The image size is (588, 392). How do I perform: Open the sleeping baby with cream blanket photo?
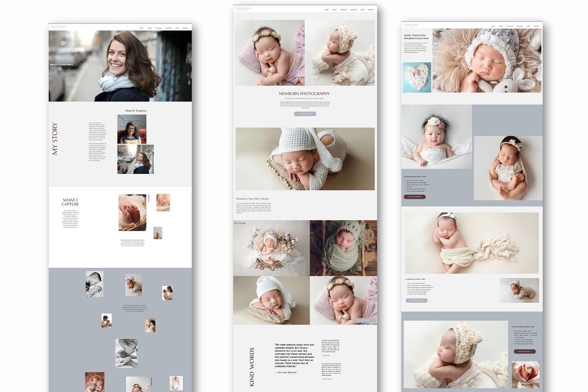(471, 243)
